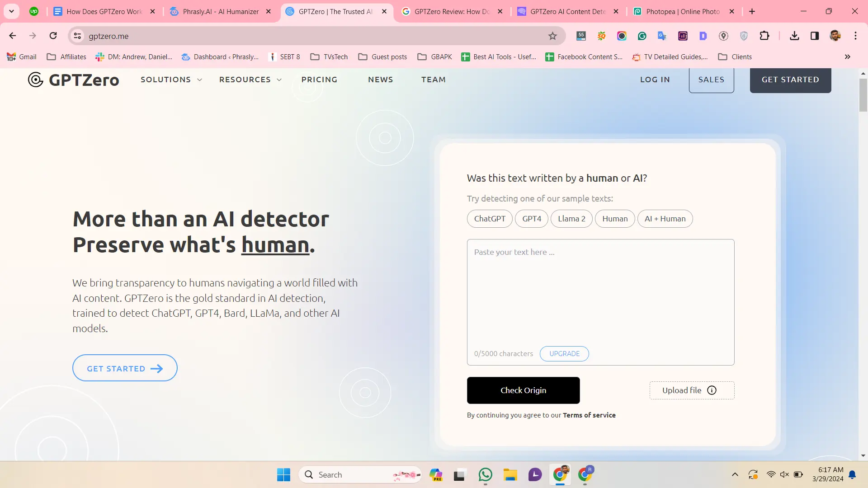Toggle the browser side panel icon
The height and width of the screenshot is (488, 868).
(815, 36)
